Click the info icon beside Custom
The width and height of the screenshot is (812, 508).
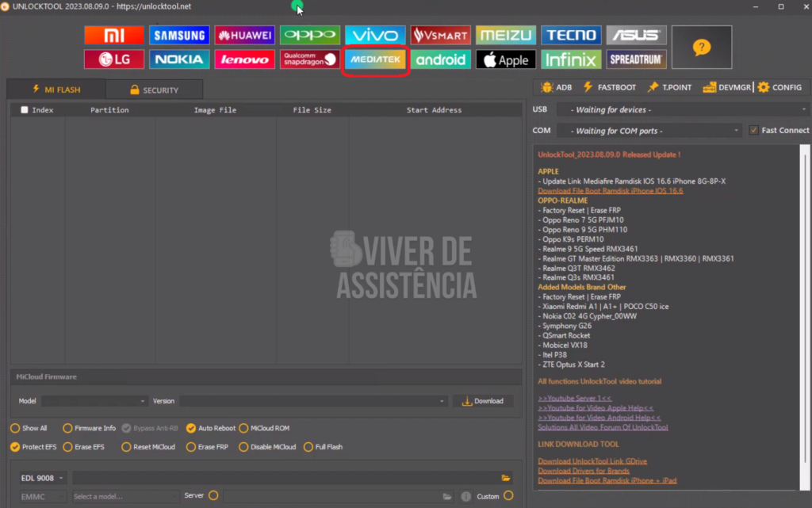pos(466,497)
